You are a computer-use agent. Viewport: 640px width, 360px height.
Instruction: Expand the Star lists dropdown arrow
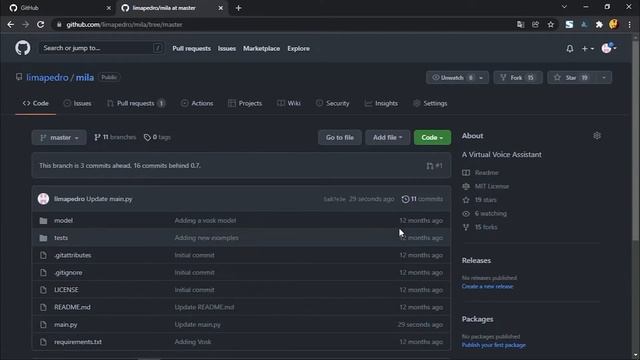pos(604,78)
